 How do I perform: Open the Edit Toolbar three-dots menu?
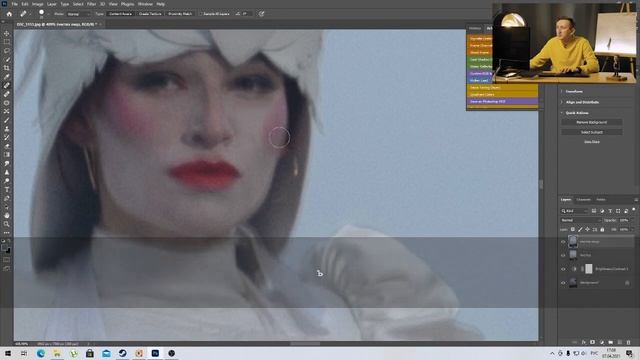(7, 233)
